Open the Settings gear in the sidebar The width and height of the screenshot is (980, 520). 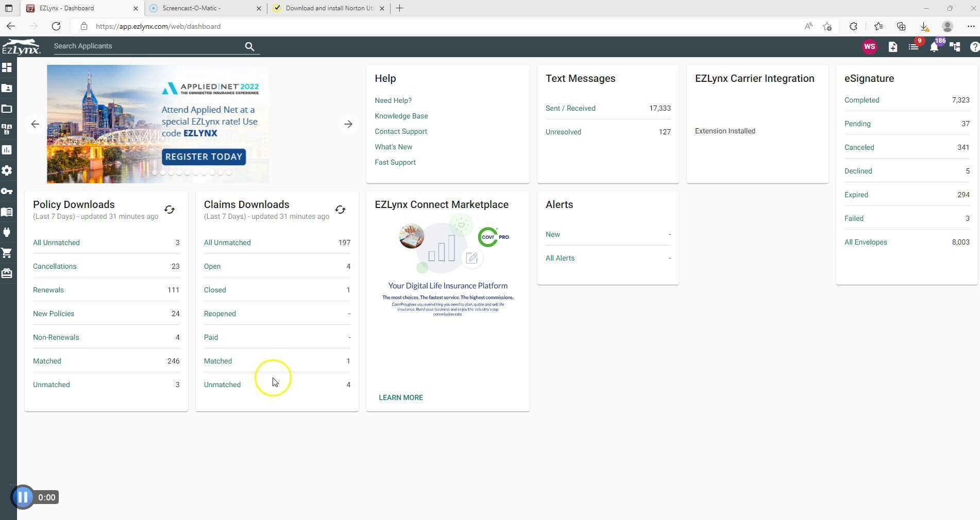(8, 170)
